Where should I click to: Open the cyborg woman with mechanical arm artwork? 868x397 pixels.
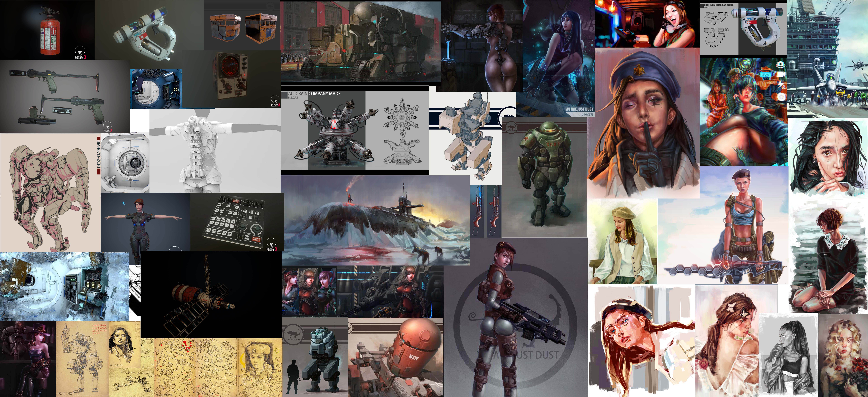click(482, 46)
